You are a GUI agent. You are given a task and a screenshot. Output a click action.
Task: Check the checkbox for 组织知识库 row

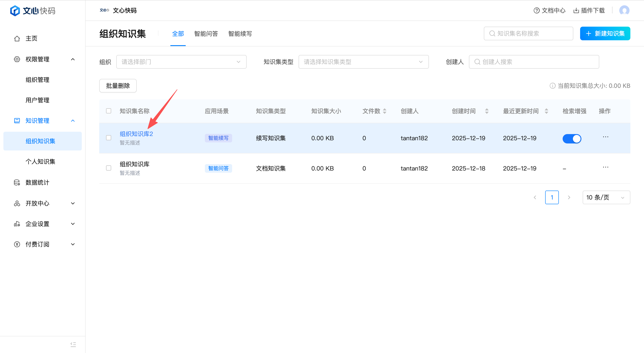point(108,168)
